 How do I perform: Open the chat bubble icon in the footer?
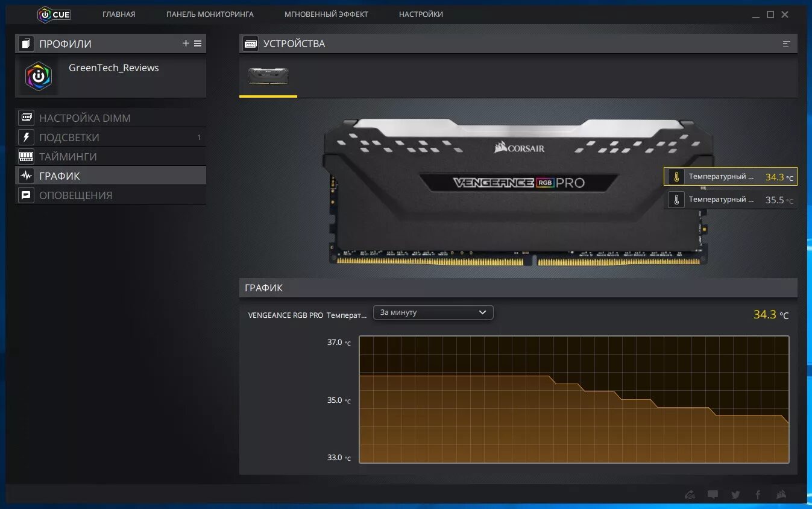pos(713,495)
